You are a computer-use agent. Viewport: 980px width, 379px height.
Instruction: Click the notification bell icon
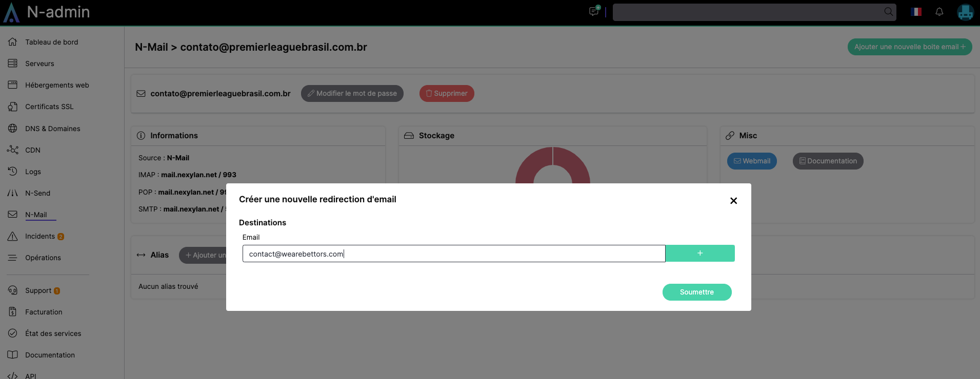tap(939, 12)
